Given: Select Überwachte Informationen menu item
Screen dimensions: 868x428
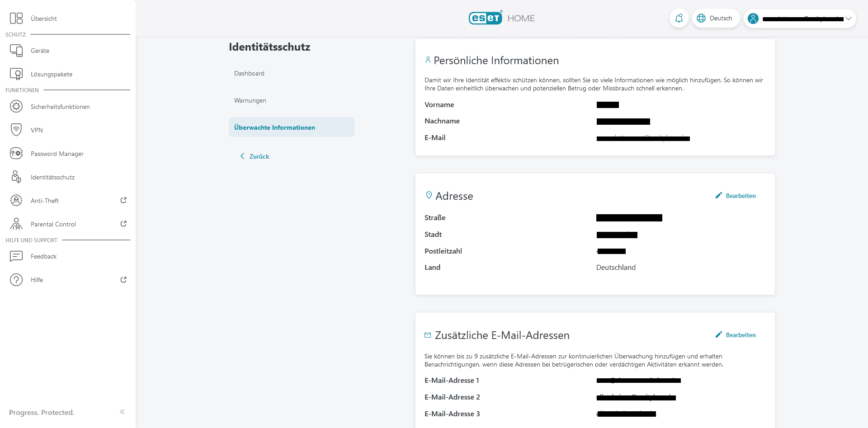Looking at the screenshot, I should (274, 127).
